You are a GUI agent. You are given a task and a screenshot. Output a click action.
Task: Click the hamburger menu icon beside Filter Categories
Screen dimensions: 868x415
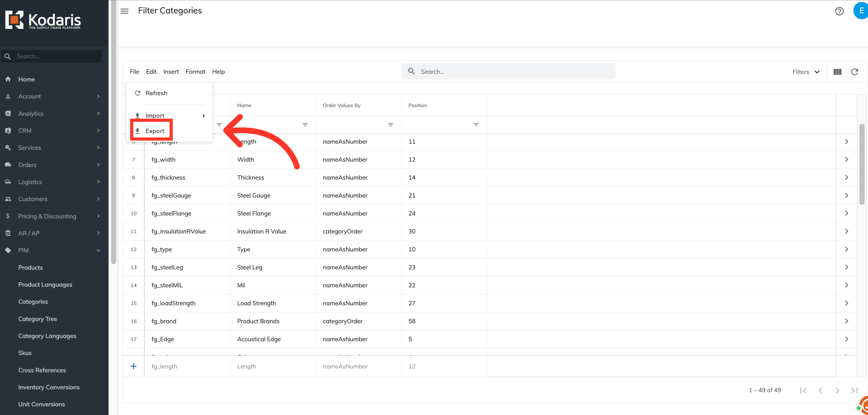(x=124, y=11)
